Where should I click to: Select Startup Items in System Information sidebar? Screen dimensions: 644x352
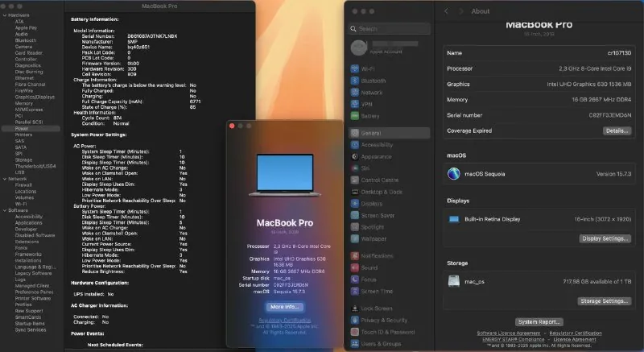point(30,323)
